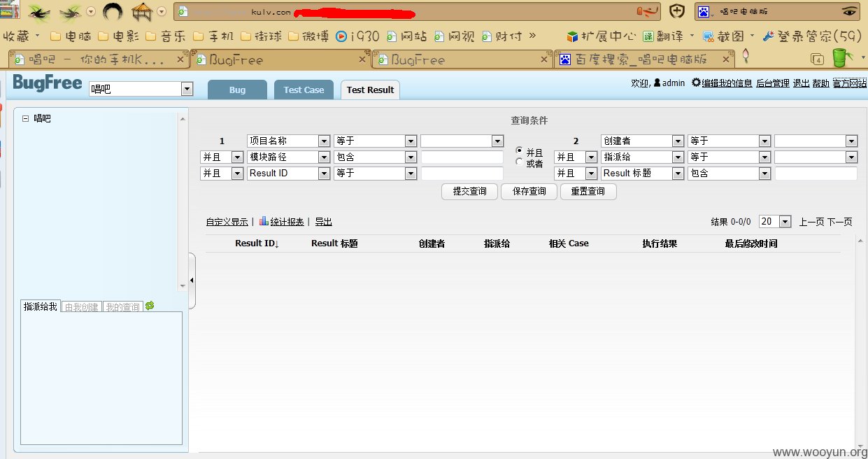
Task: Switch to 百度搜索 browser tab
Action: click(x=644, y=60)
